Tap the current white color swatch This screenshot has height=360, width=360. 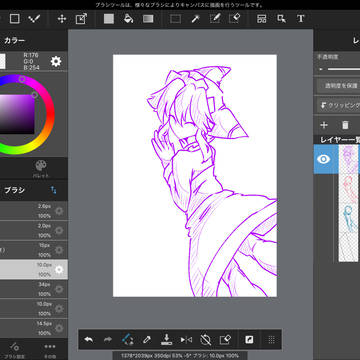click(x=3, y=61)
